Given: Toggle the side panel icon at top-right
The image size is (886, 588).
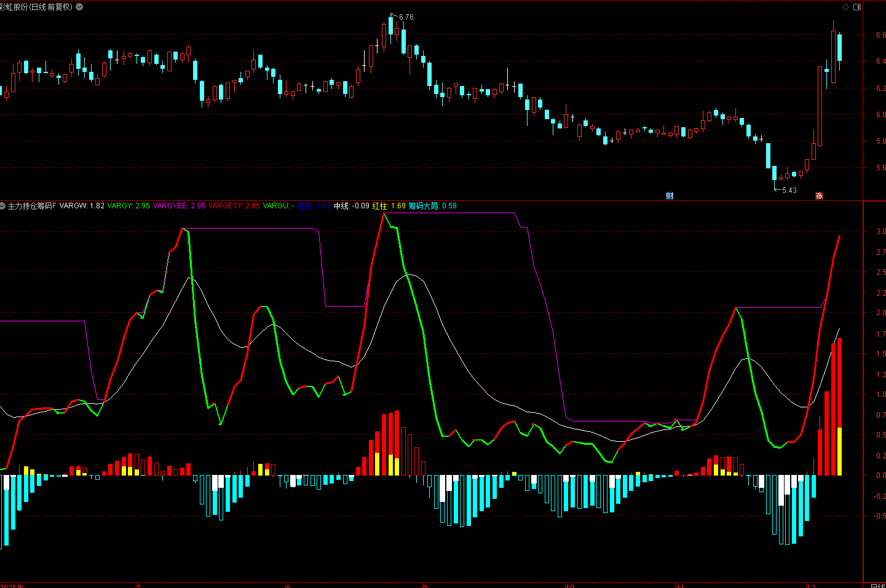Looking at the screenshot, I should [x=857, y=7].
